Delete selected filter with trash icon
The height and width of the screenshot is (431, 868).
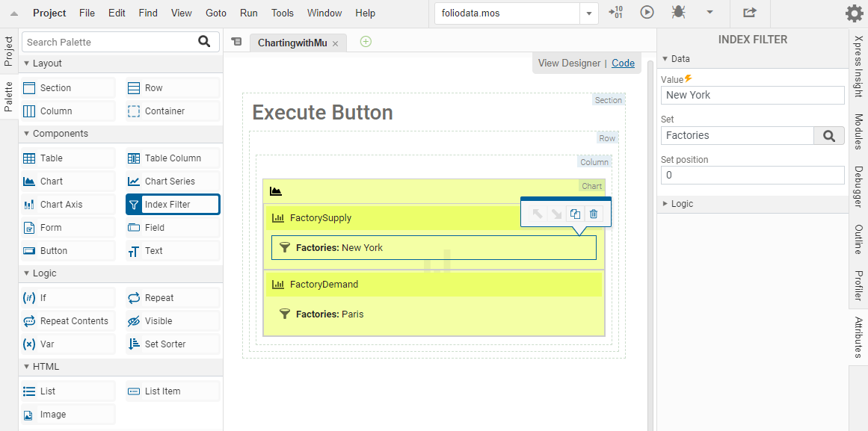594,214
